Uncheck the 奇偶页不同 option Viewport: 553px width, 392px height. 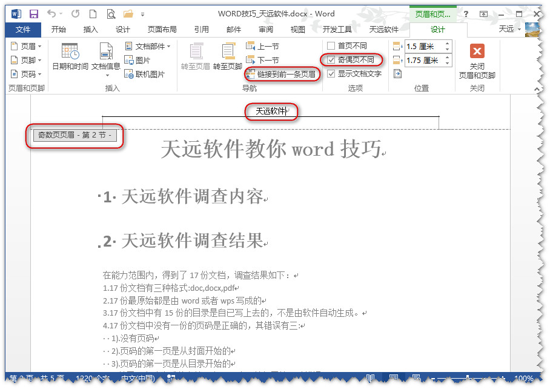pyautogui.click(x=331, y=60)
